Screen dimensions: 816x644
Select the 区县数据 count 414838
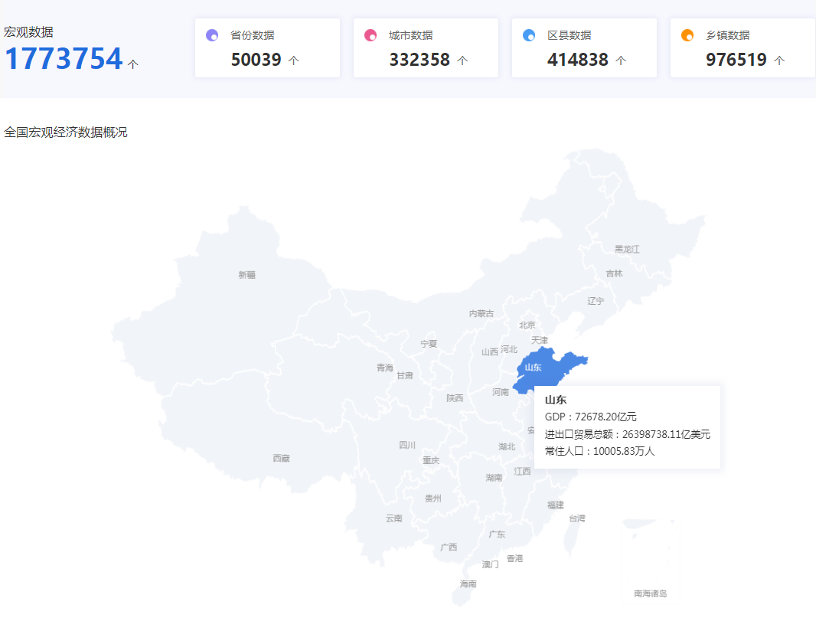pos(578,60)
